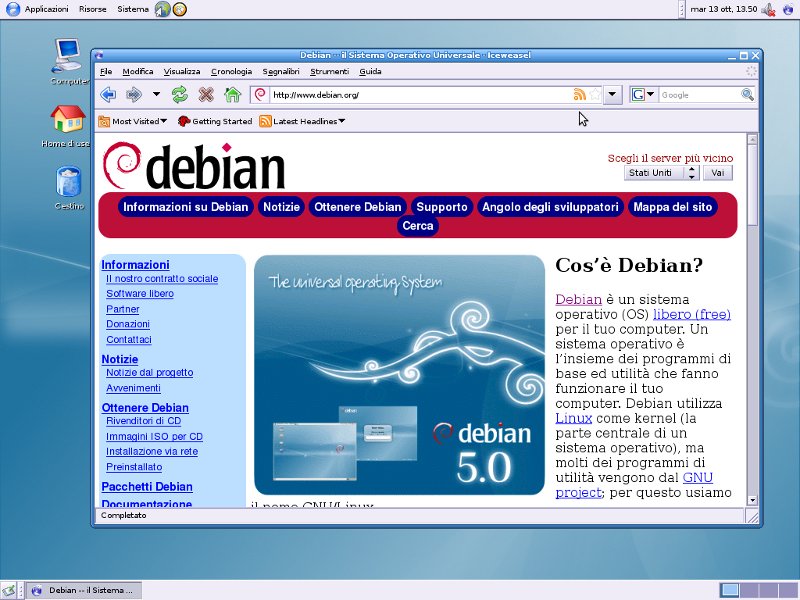Open the Cronologia menu
The width and height of the screenshot is (800, 600).
[232, 71]
